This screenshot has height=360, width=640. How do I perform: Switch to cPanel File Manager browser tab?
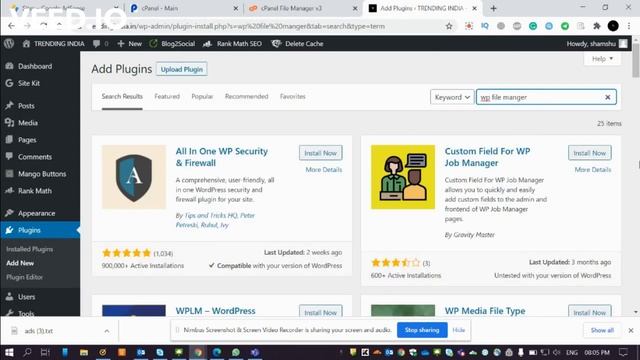[x=302, y=8]
